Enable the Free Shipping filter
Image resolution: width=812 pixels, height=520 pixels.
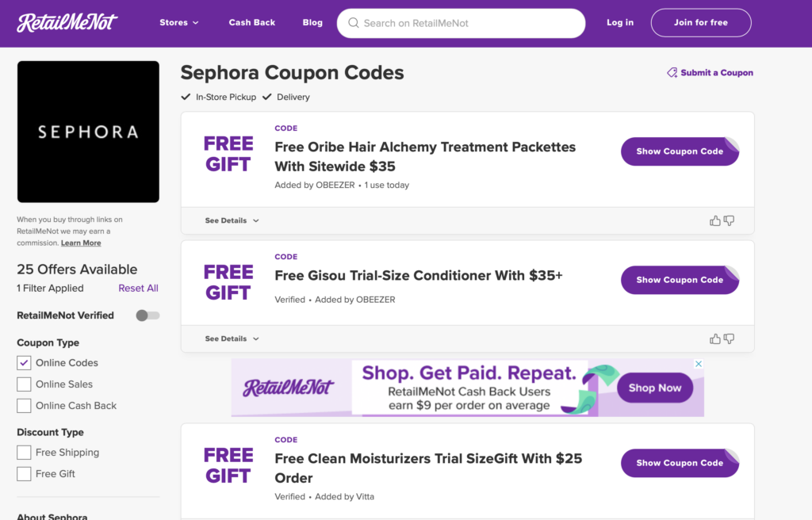[25, 452]
